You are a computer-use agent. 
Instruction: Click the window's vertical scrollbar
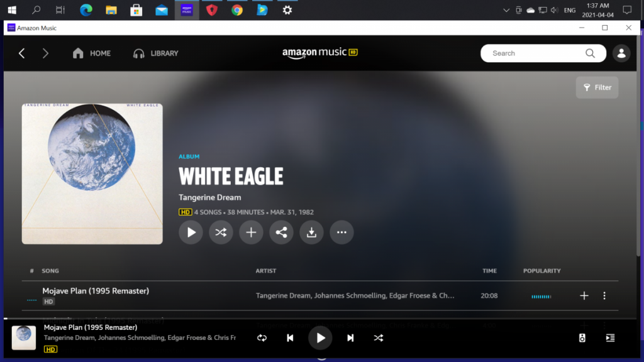[x=638, y=146]
